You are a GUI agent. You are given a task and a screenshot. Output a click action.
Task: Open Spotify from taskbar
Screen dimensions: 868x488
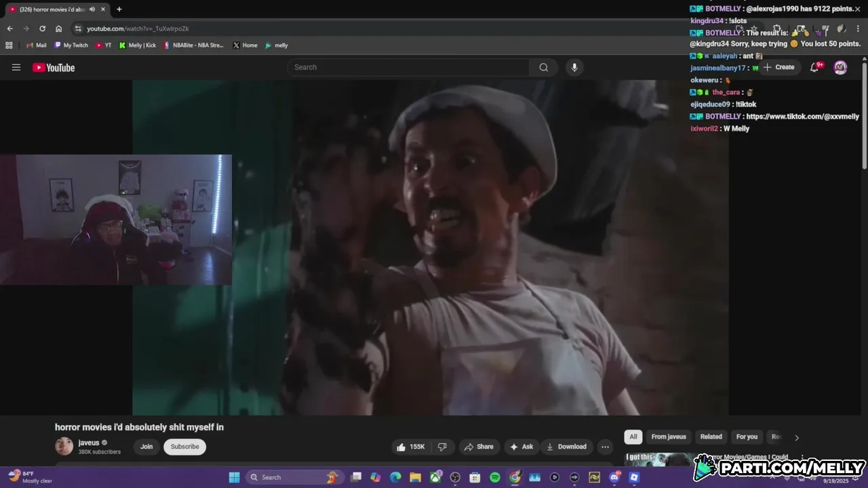coord(495,477)
